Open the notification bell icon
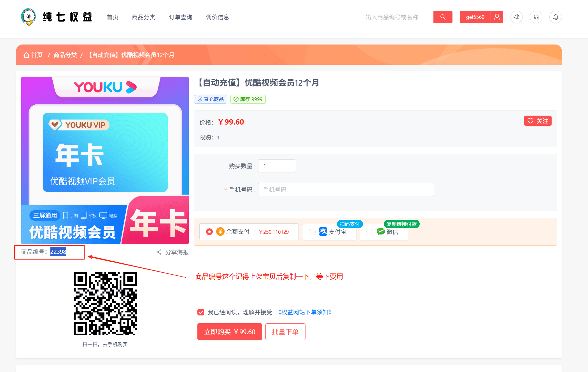This screenshot has height=372, width=588. click(x=556, y=17)
